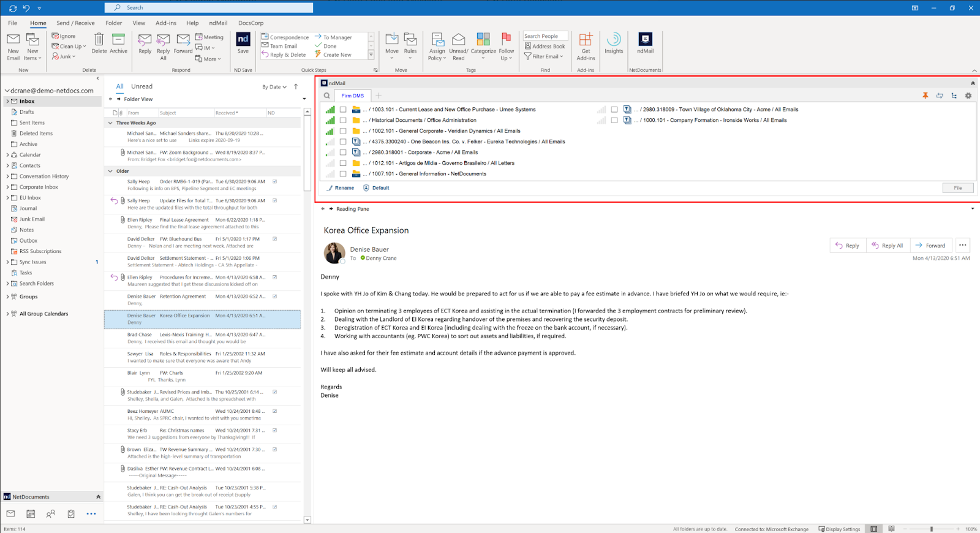This screenshot has width=980, height=533.
Task: Click Reply All in reading pane
Action: coord(888,245)
